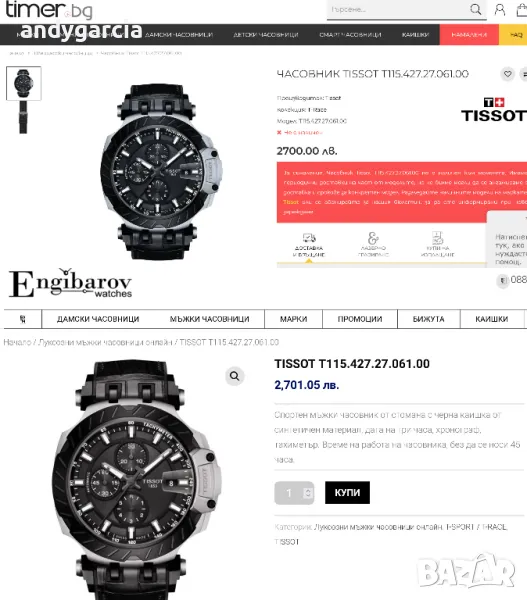
Task: Increase quantity with stepper arrows
Action: [308, 492]
